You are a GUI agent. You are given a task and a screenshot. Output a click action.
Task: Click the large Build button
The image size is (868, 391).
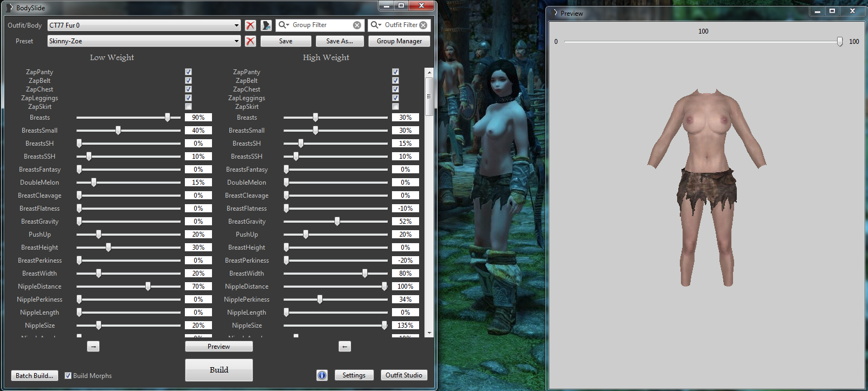click(219, 370)
